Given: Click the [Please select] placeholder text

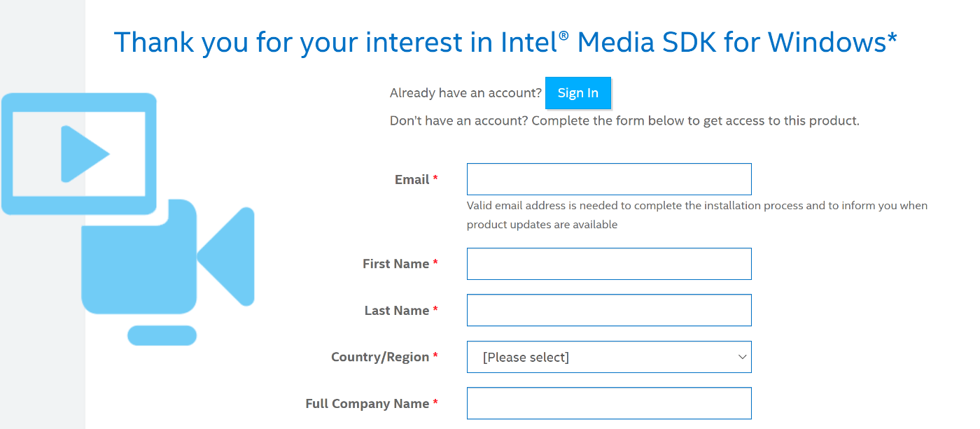Looking at the screenshot, I should tap(526, 358).
